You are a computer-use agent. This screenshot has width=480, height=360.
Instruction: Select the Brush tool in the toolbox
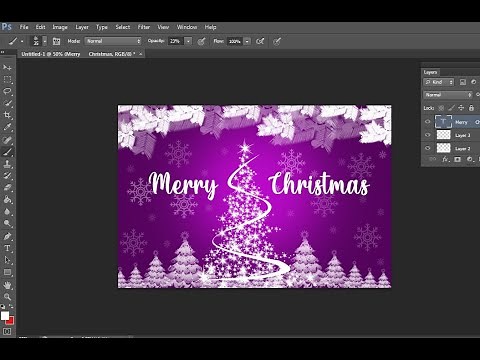click(7, 152)
